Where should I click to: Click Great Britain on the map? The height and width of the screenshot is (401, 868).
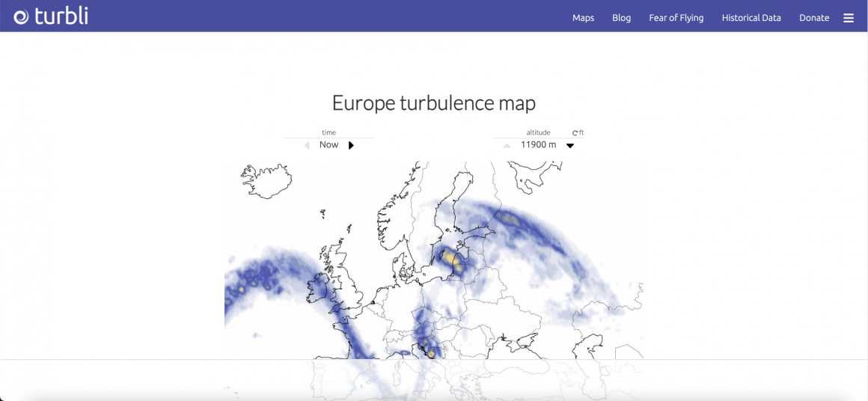pyautogui.click(x=346, y=269)
